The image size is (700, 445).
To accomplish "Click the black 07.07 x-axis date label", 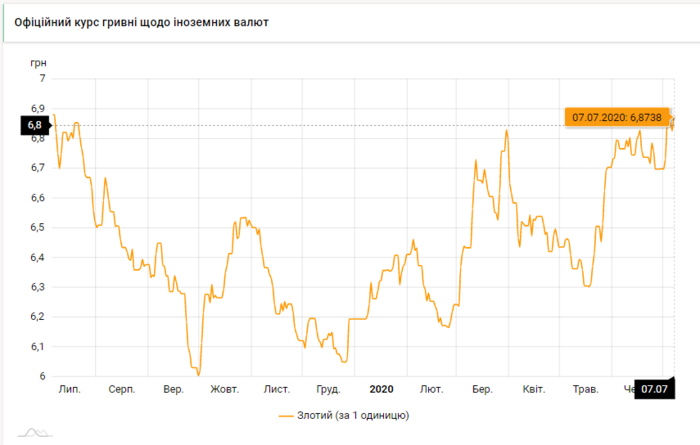I will (655, 389).
